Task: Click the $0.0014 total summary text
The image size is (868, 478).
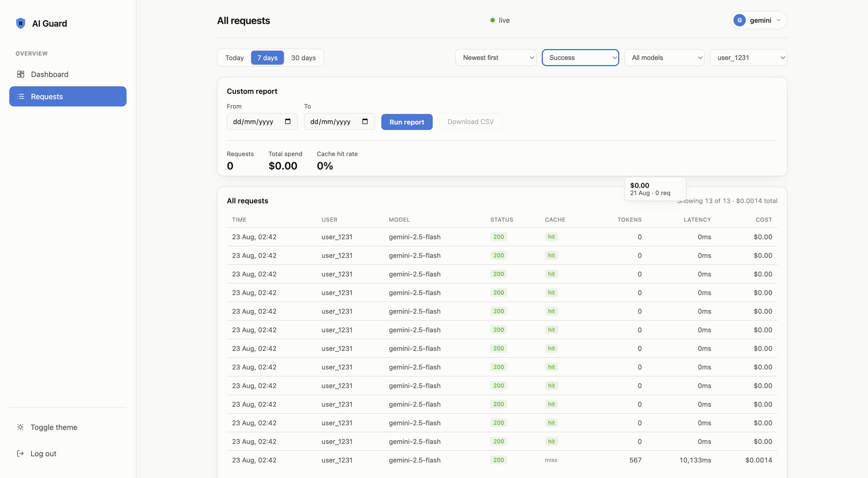Action: pos(756,201)
